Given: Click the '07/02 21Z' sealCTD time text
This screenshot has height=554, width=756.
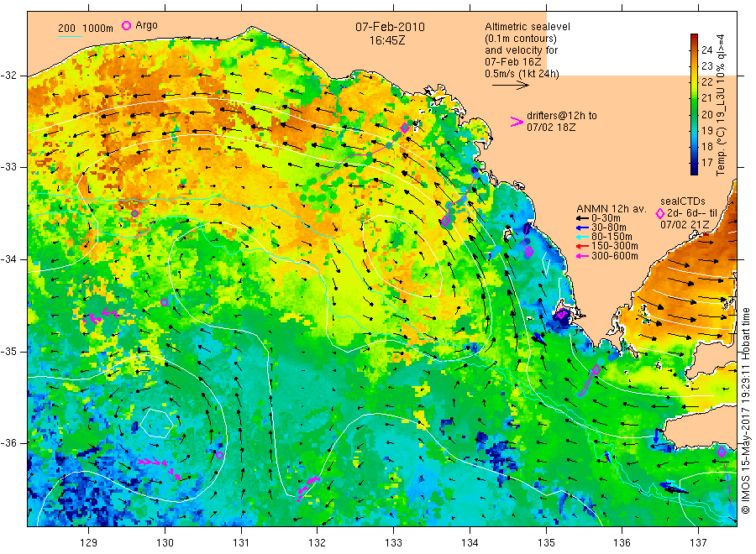Looking at the screenshot, I should 685,225.
